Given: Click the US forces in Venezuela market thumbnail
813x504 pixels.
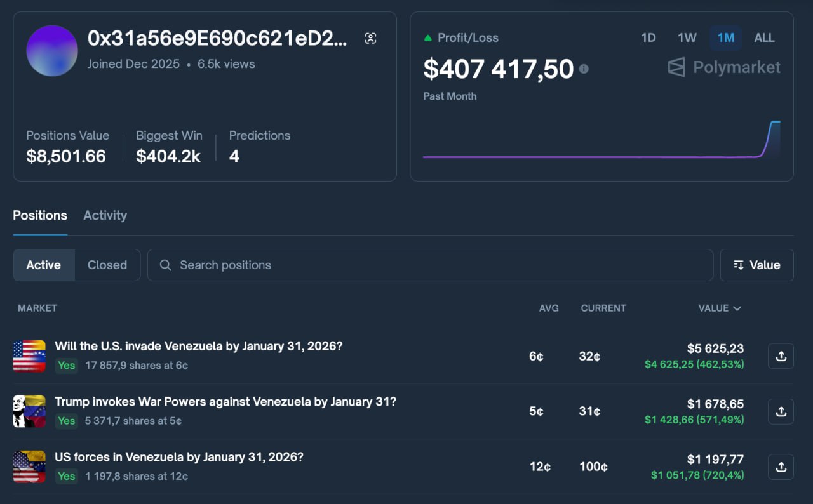Looking at the screenshot, I should tap(29, 467).
